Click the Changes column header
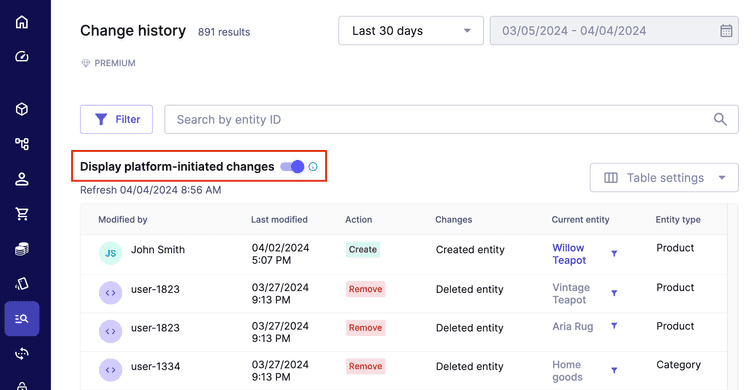Image resolution: width=754 pixels, height=390 pixels. (453, 220)
